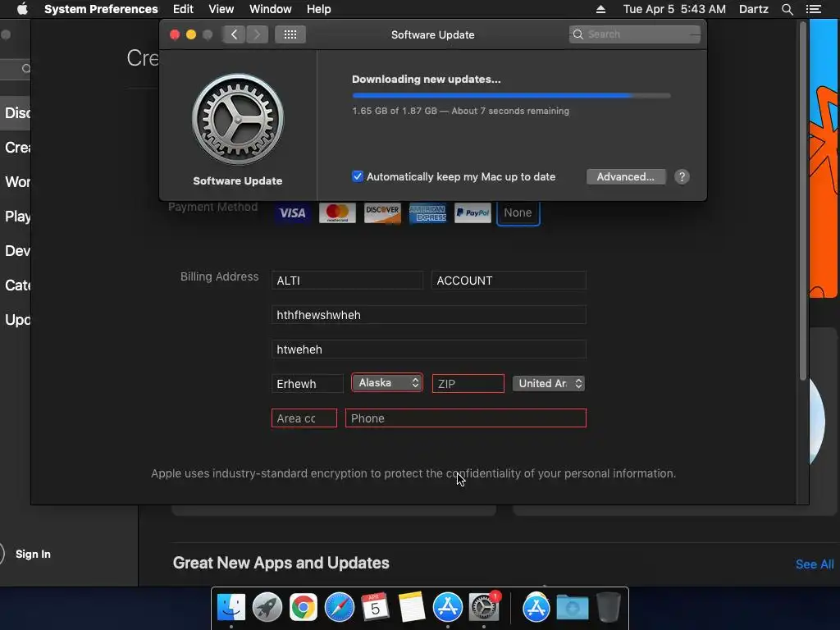Open Launchpad from the Dock
840x630 pixels.
pos(267,608)
